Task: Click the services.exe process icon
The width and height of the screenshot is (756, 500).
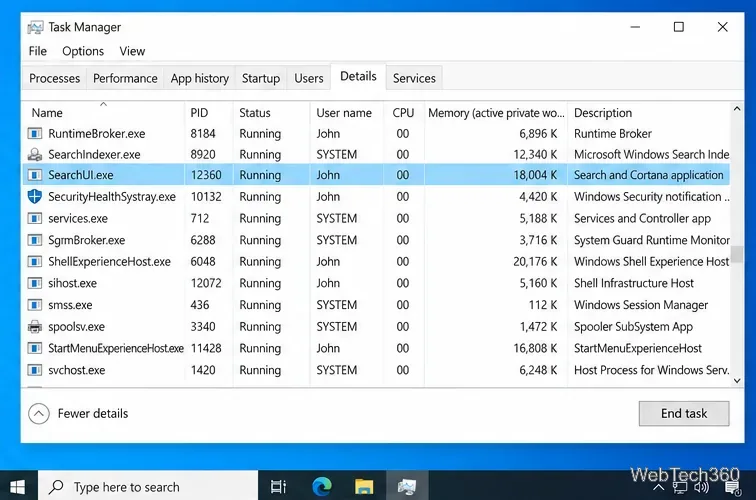Action: 35,218
